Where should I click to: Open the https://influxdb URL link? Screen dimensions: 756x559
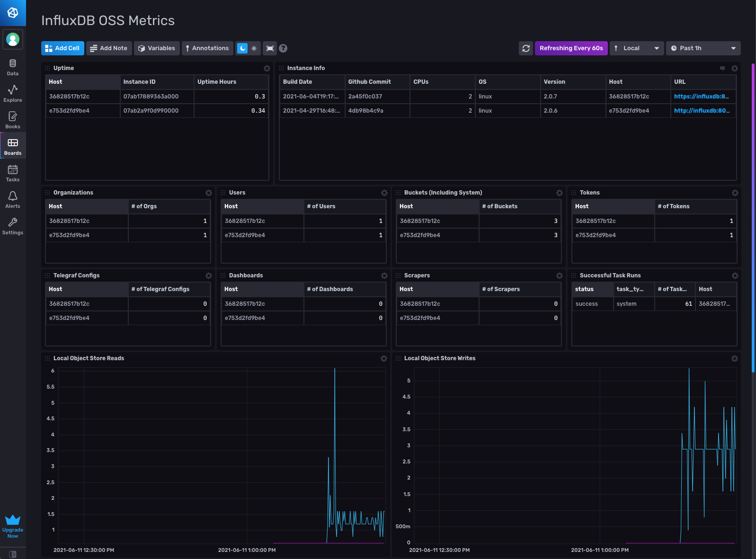[701, 97]
